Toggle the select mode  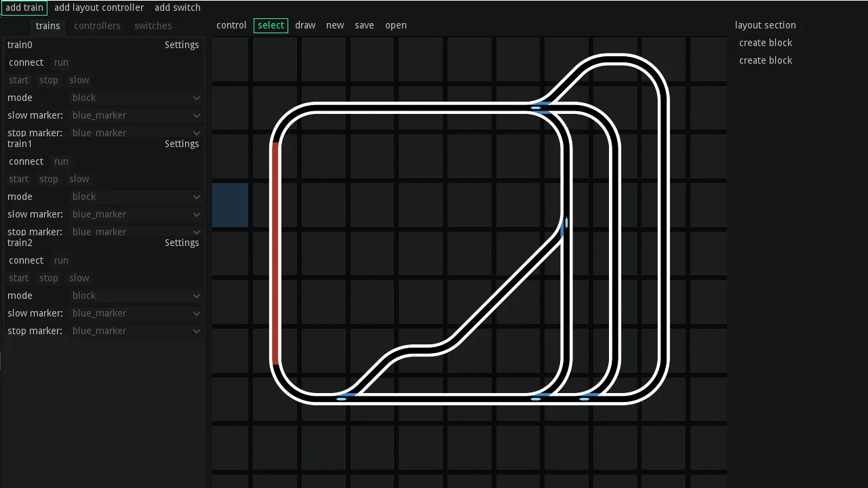(x=271, y=25)
